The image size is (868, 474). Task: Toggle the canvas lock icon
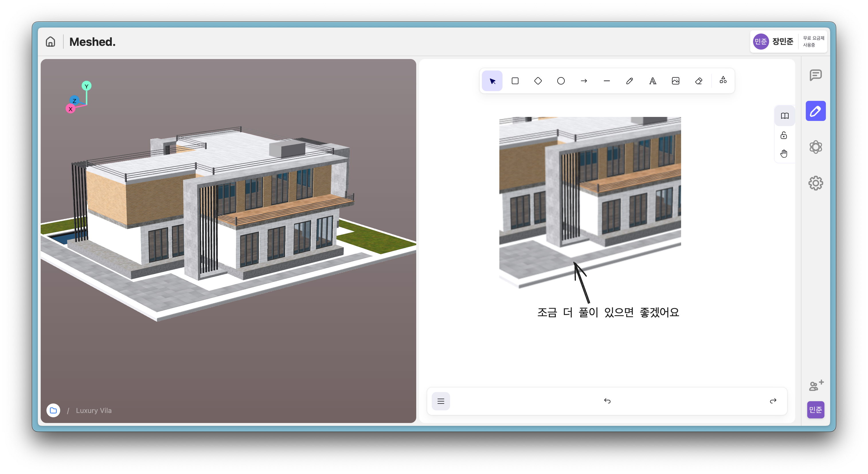784,135
